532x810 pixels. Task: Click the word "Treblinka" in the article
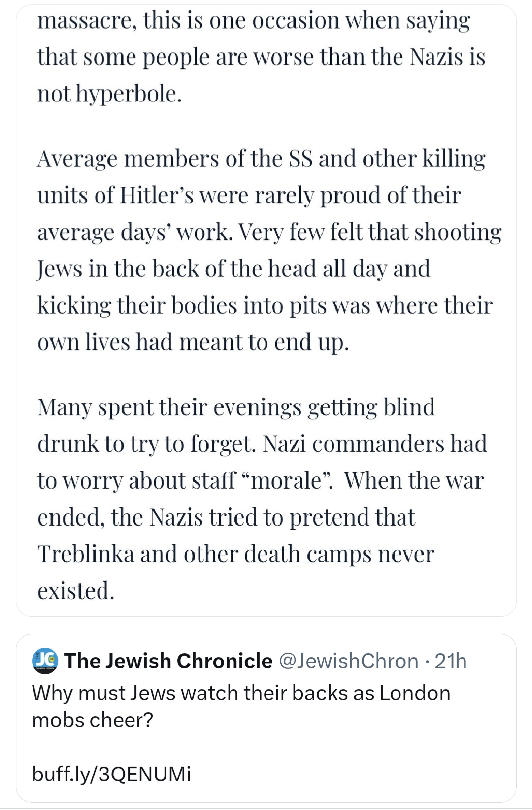pyautogui.click(x=86, y=554)
